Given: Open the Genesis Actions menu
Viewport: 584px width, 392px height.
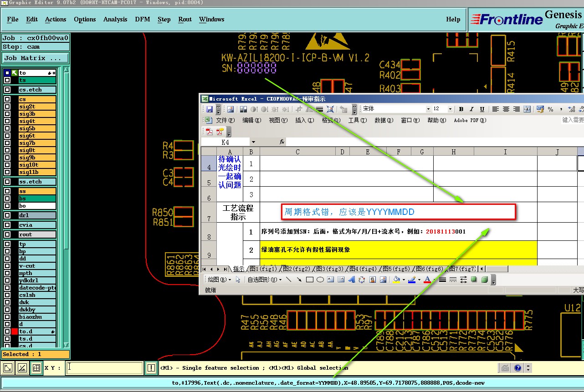Looking at the screenshot, I should (x=56, y=19).
